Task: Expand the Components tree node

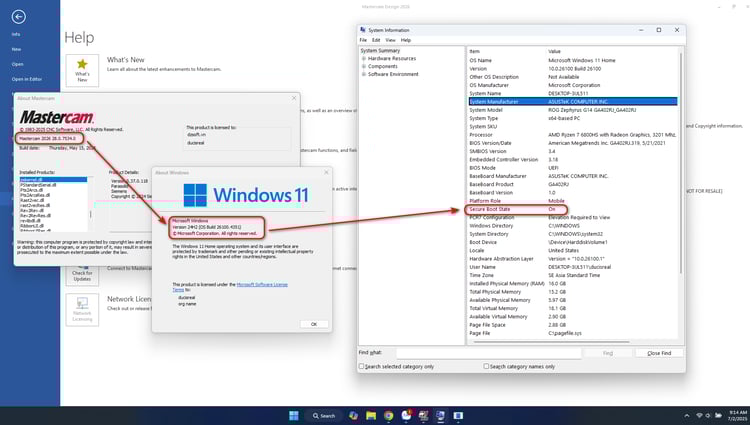Action: coord(364,66)
